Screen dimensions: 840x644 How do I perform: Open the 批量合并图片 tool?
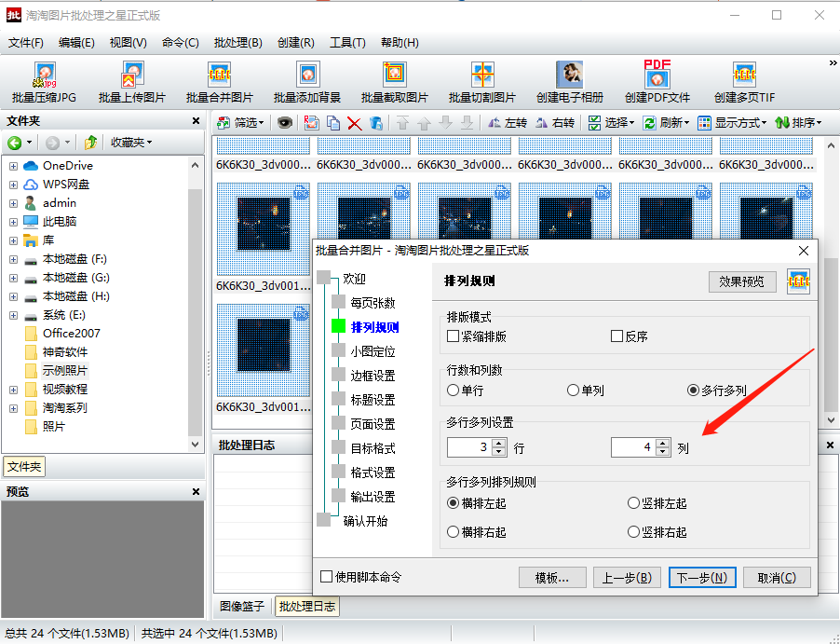tap(219, 82)
